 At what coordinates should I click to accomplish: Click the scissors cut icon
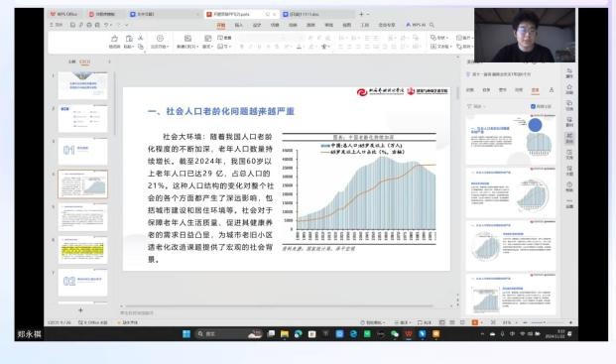(140, 38)
